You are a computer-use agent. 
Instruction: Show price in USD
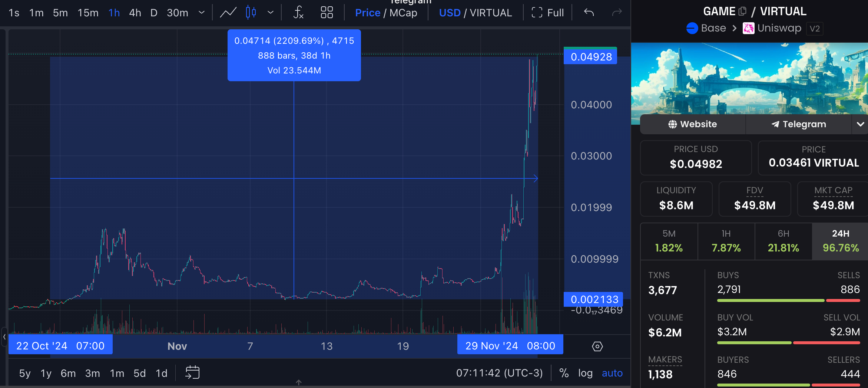[x=450, y=13]
